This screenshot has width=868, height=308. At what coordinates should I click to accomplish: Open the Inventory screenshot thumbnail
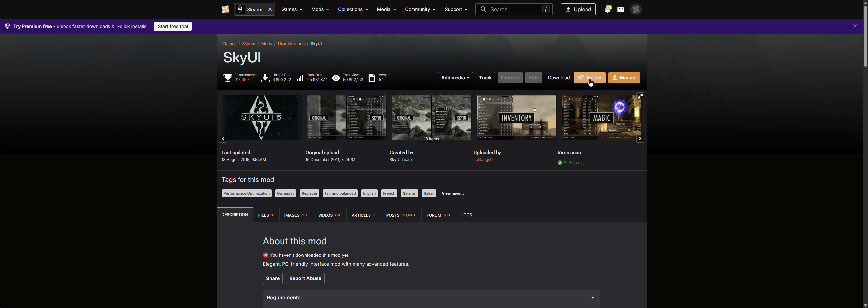[516, 118]
